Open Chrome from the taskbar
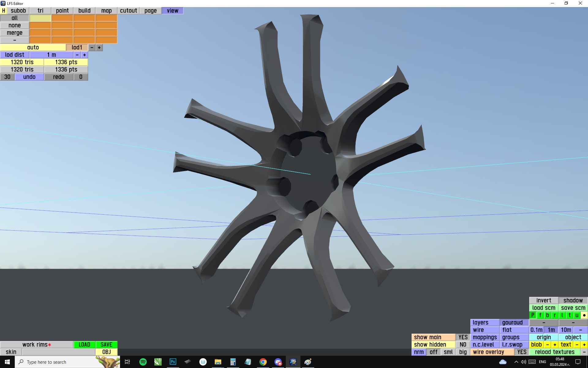588x368 pixels. click(x=263, y=362)
